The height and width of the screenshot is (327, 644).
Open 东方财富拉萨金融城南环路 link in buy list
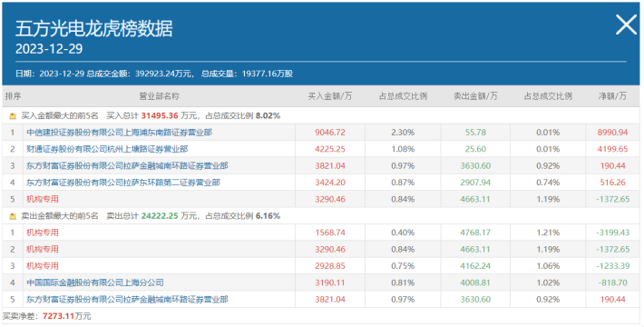point(127,165)
